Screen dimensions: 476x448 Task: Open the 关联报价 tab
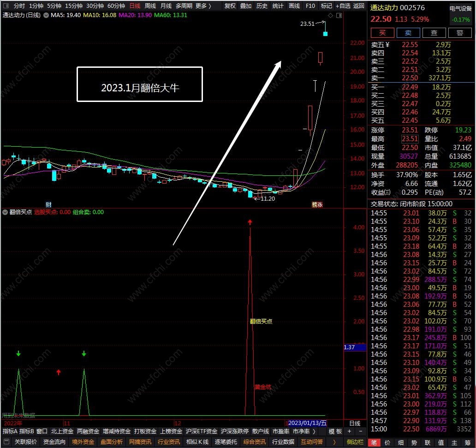coord(26,442)
